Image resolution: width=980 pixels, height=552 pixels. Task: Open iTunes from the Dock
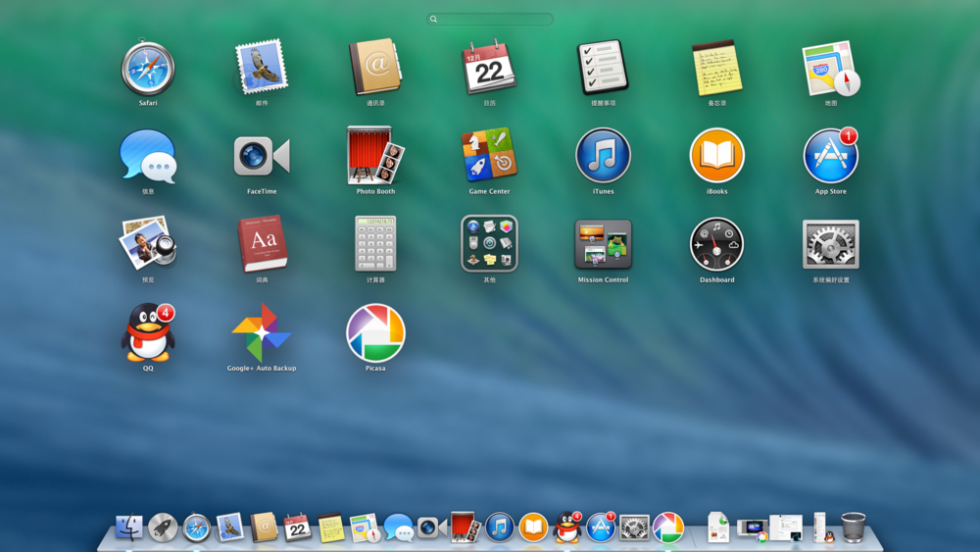click(500, 527)
